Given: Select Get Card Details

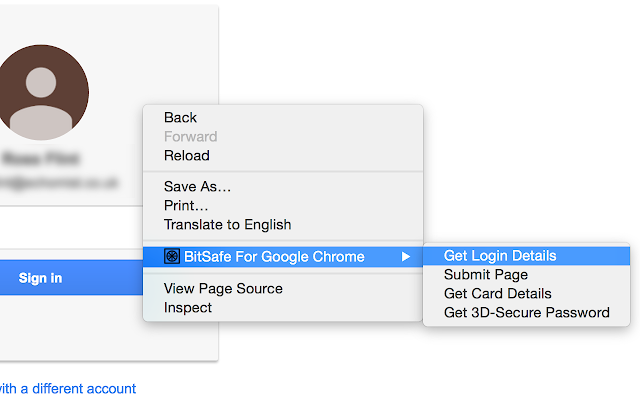Looking at the screenshot, I should click(498, 294).
